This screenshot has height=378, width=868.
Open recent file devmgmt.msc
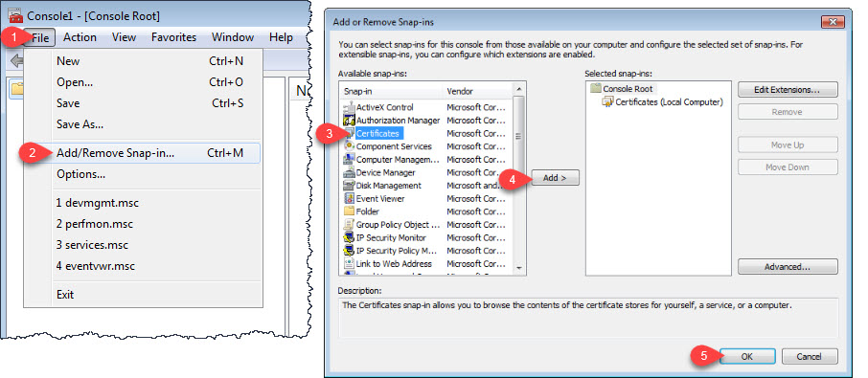coord(98,203)
